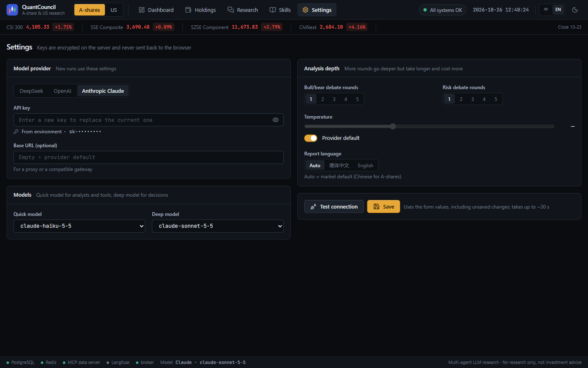The height and width of the screenshot is (368, 588).
Task: Switch market to A-shares
Action: 89,10
